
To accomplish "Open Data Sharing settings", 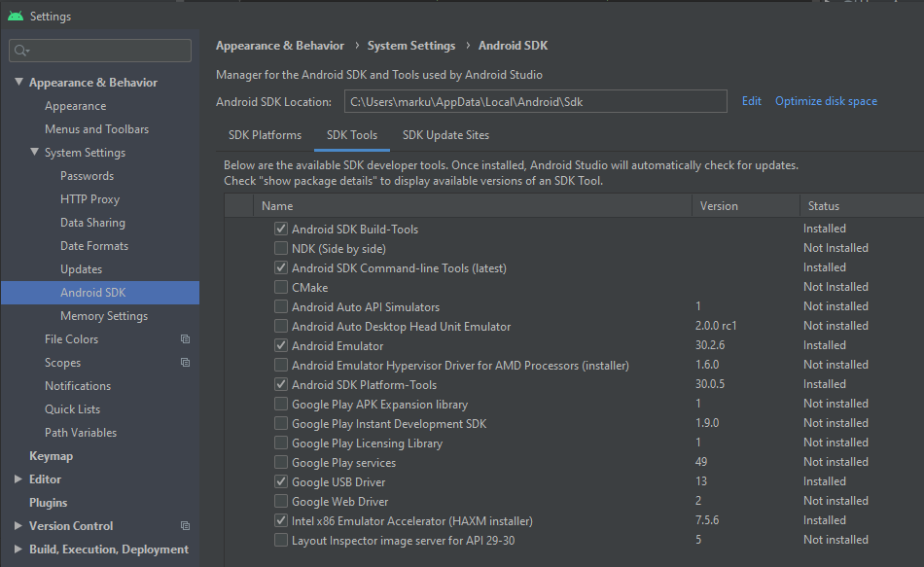I will [92, 223].
